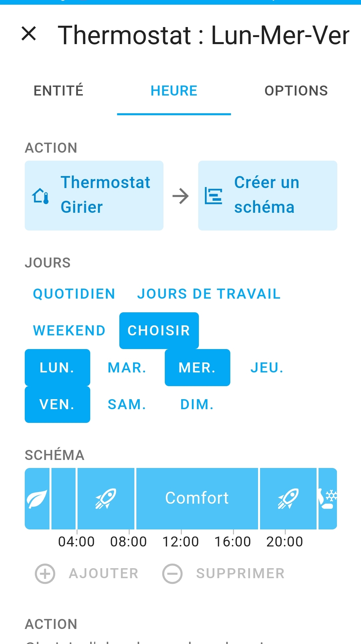Open the OPTIONS tab

click(296, 91)
